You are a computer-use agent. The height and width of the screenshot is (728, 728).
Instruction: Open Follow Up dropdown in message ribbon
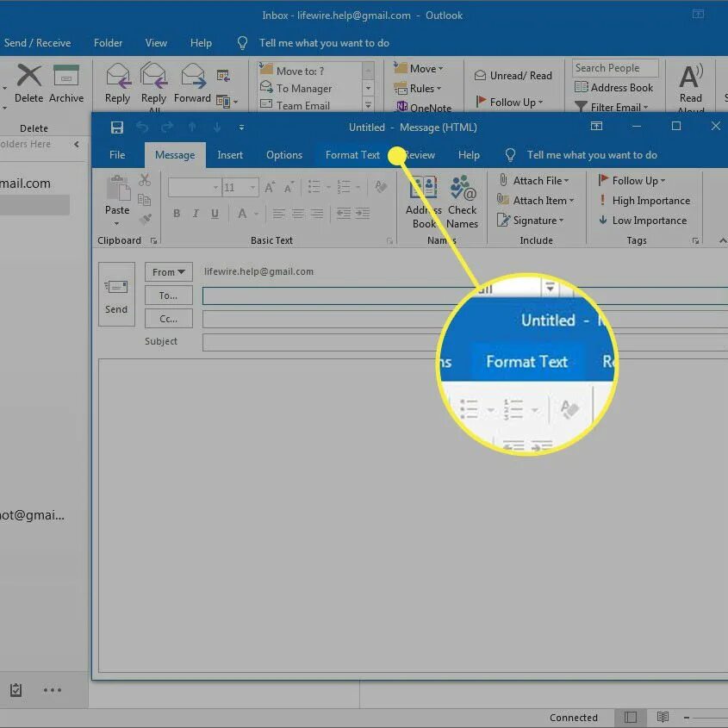[632, 181]
